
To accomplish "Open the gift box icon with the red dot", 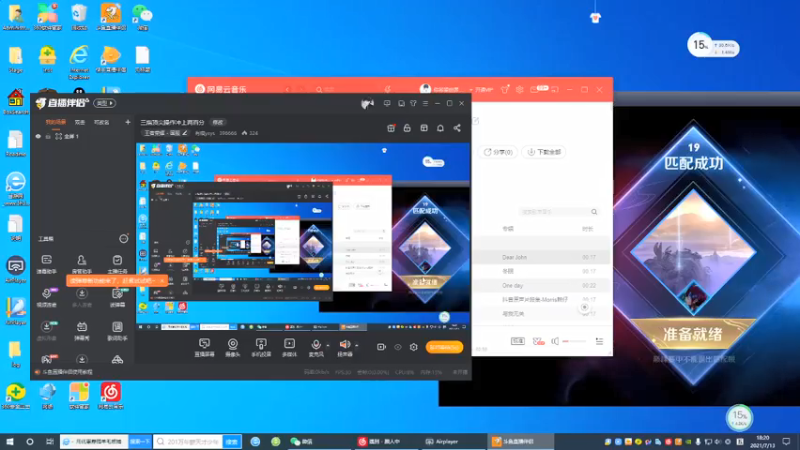I will [391, 128].
